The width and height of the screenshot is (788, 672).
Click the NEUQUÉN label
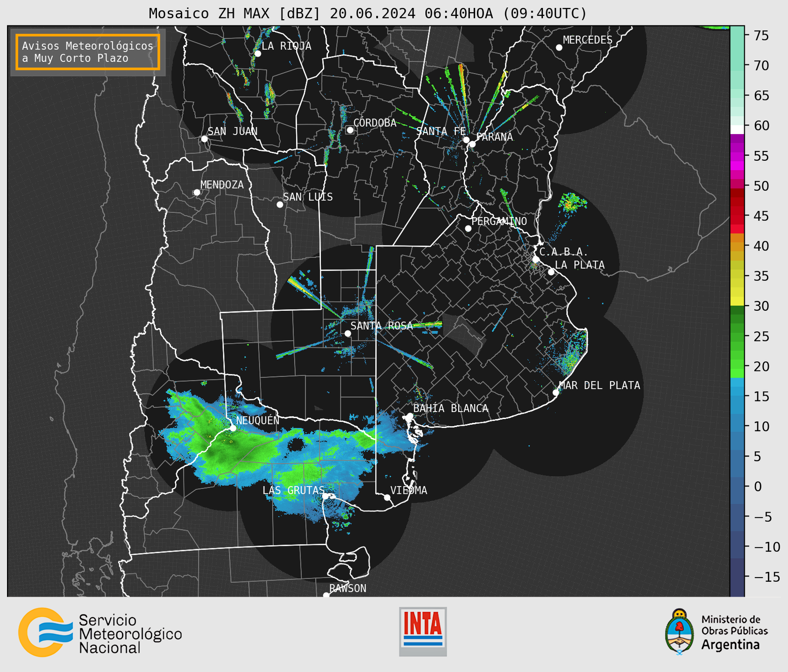point(258,420)
